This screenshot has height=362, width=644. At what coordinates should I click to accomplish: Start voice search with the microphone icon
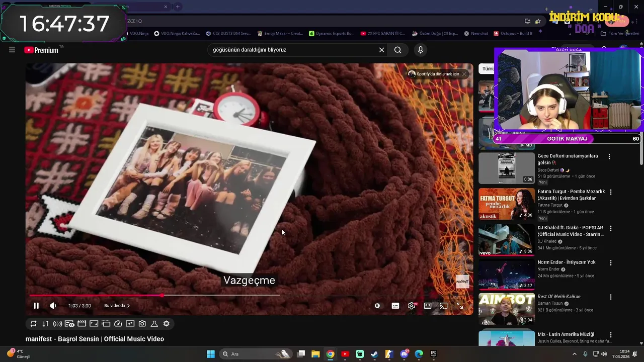coord(421,50)
